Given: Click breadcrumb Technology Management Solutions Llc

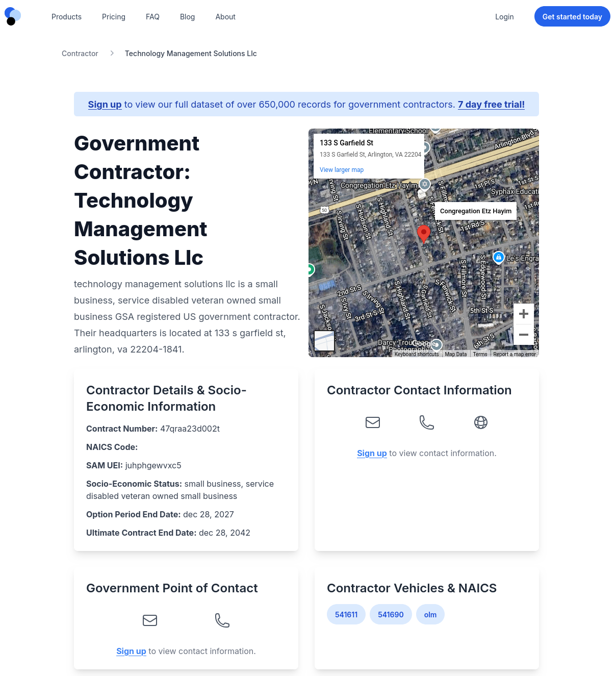Looking at the screenshot, I should (191, 54).
